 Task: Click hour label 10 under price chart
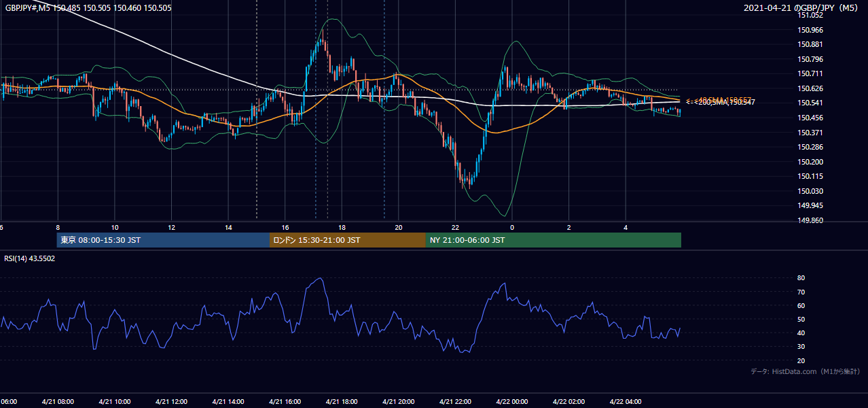[115, 228]
